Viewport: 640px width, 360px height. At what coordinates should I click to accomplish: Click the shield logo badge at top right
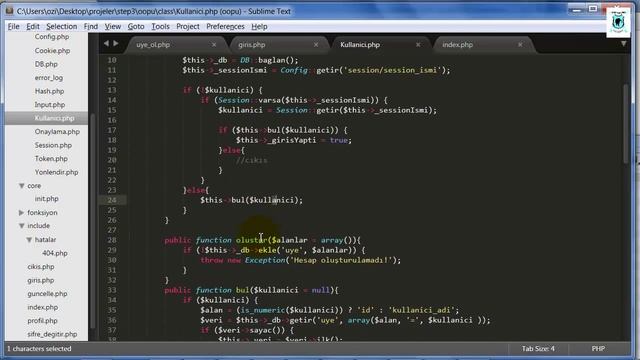618,22
